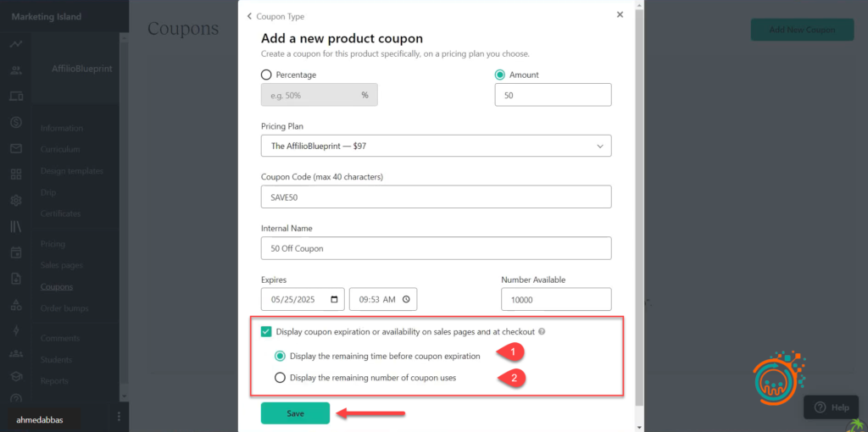The width and height of the screenshot is (868, 432).
Task: Click the help icon beside display coupon checkbox
Action: [542, 332]
